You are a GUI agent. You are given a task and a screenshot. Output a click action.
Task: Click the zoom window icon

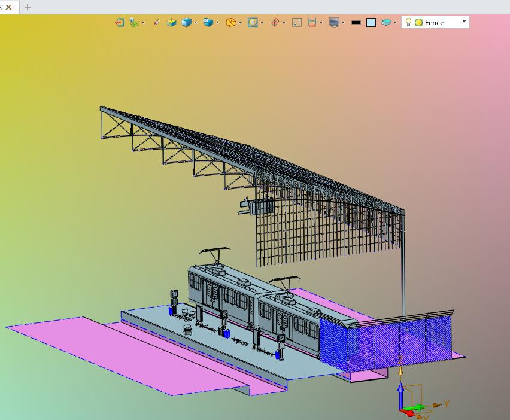pyautogui.click(x=253, y=22)
